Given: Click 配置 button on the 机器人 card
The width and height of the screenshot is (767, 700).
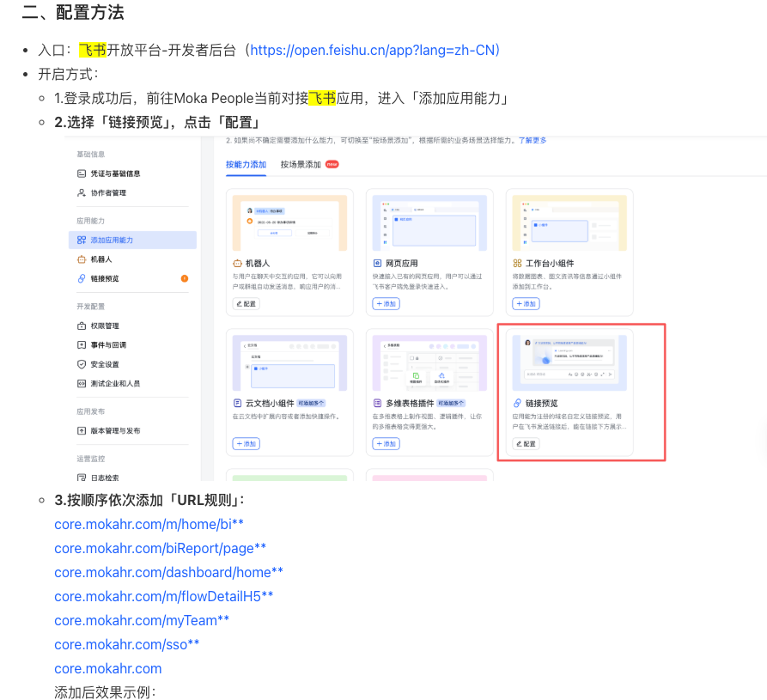Looking at the screenshot, I should pos(246,304).
